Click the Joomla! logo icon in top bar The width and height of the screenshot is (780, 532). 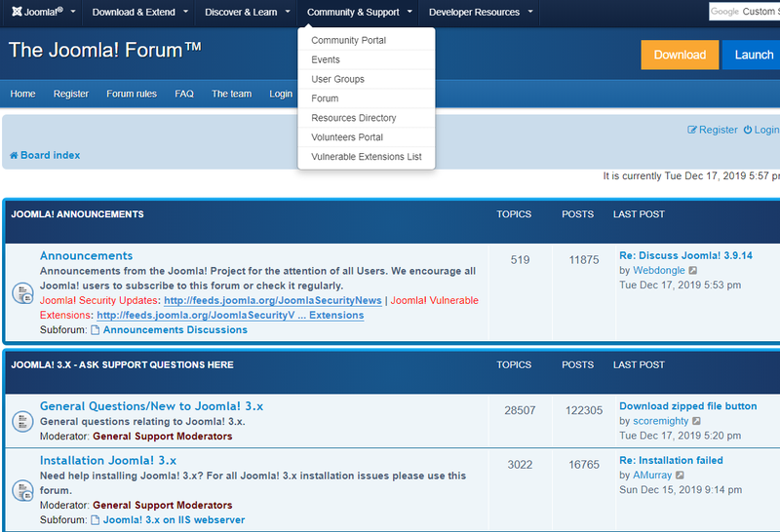[x=17, y=12]
